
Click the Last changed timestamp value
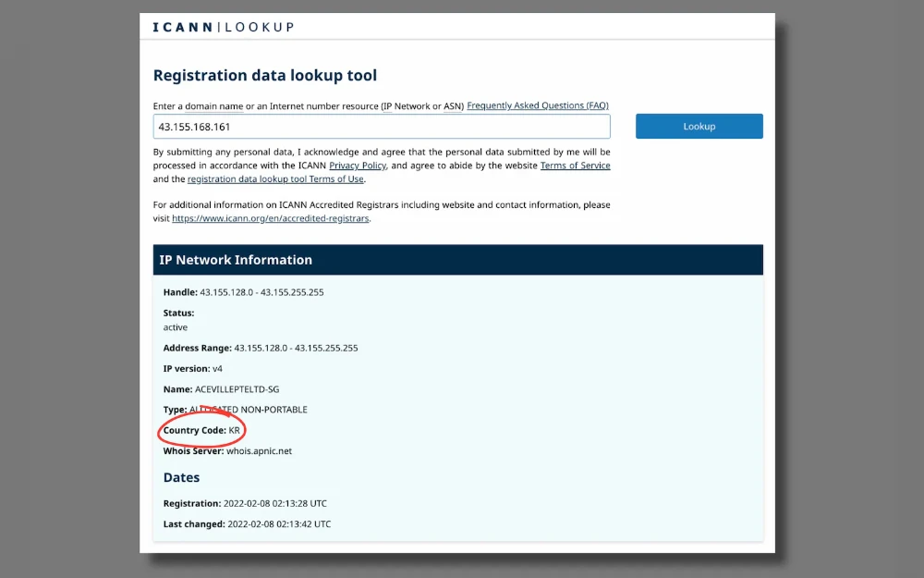click(279, 524)
